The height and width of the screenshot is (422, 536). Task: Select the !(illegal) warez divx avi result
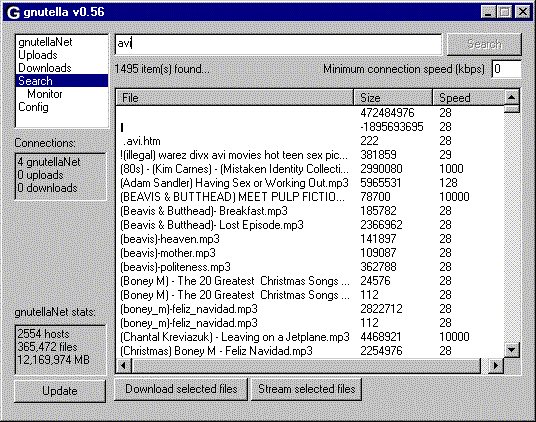310,155
